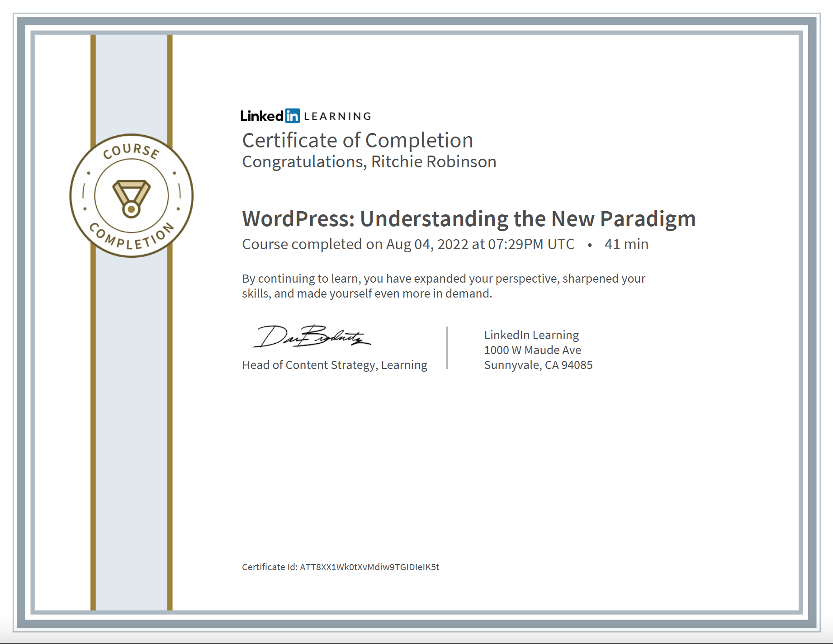Click the completion date 'Aug 04, 2022 at 07:29PM UTC'
This screenshot has width=833, height=644.
[480, 244]
